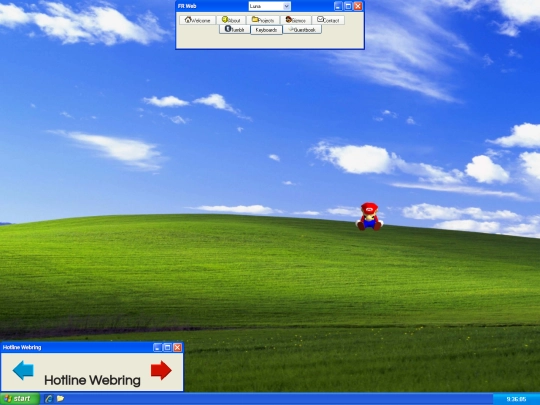Image resolution: width=540 pixels, height=405 pixels.
Task: Maximize the FR Web window
Action: pyautogui.click(x=348, y=6)
